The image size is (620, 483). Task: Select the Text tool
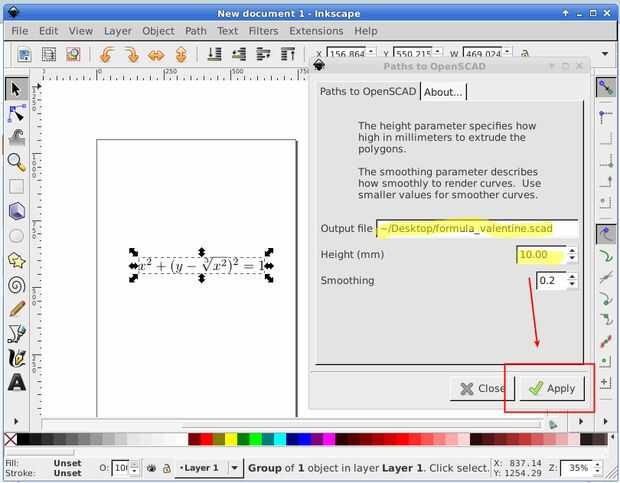click(16, 382)
